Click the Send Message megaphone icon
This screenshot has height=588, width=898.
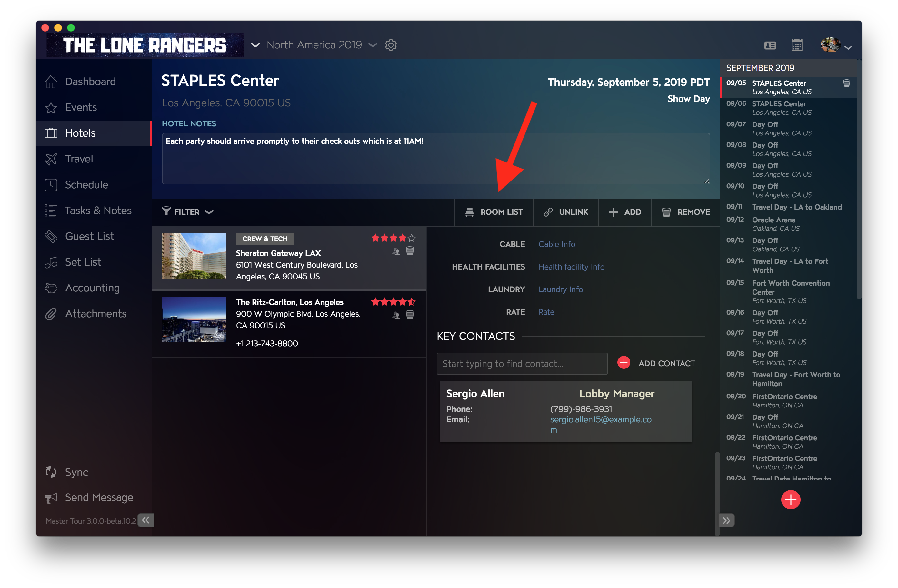coord(51,497)
